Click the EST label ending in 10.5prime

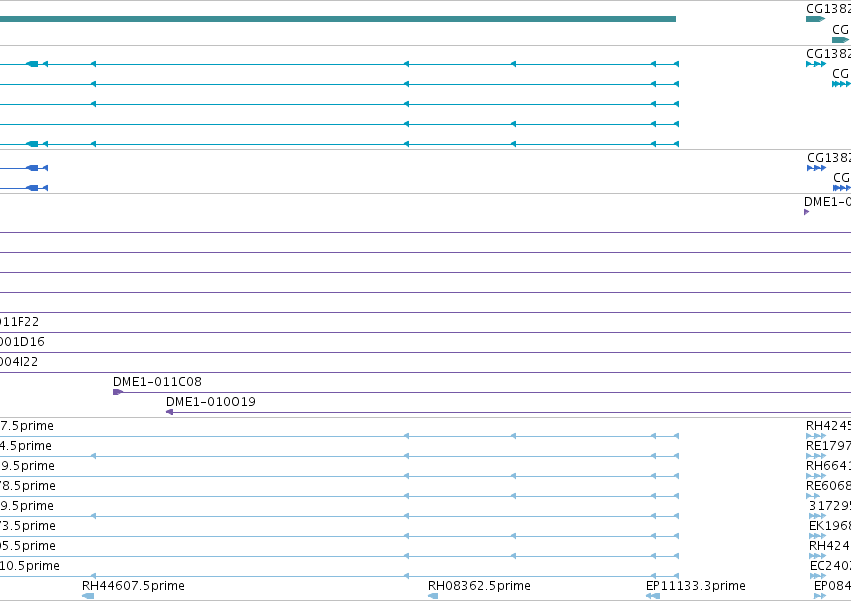29,566
